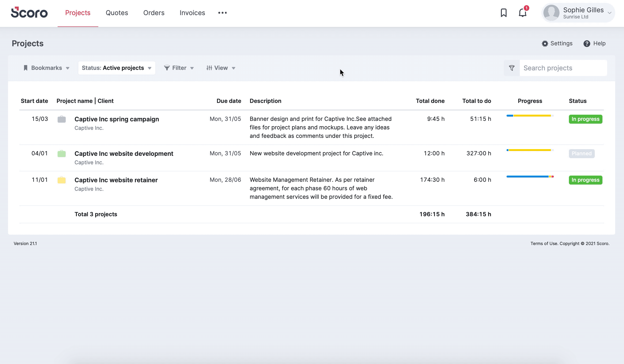The width and height of the screenshot is (624, 364).
Task: Click Captive Inc. client under spring campaign
Action: point(89,128)
